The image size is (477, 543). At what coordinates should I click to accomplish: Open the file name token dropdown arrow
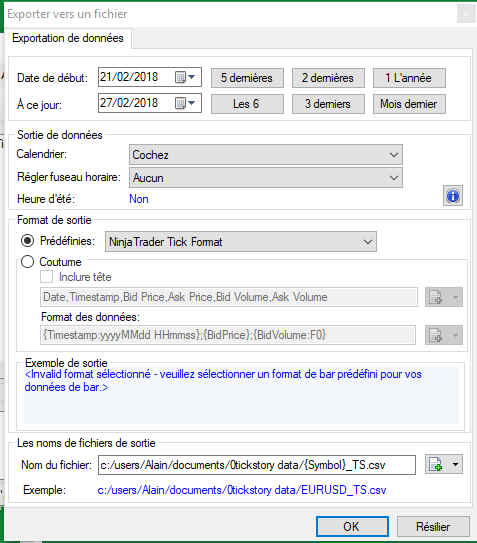coord(455,464)
